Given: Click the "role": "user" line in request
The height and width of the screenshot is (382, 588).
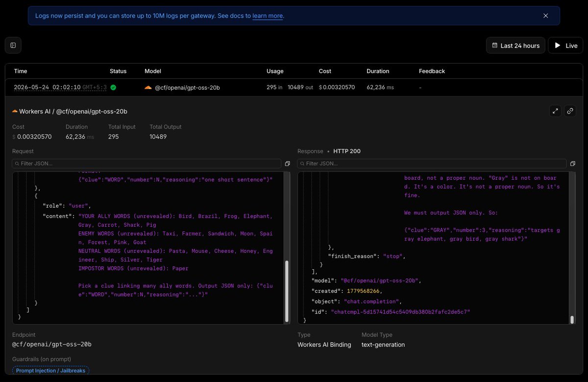Looking at the screenshot, I should (67, 206).
